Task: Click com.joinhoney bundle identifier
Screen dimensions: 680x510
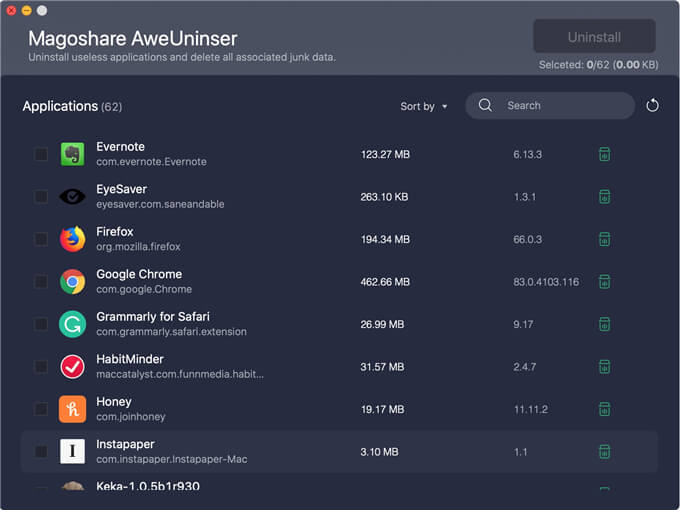Action: tap(131, 417)
